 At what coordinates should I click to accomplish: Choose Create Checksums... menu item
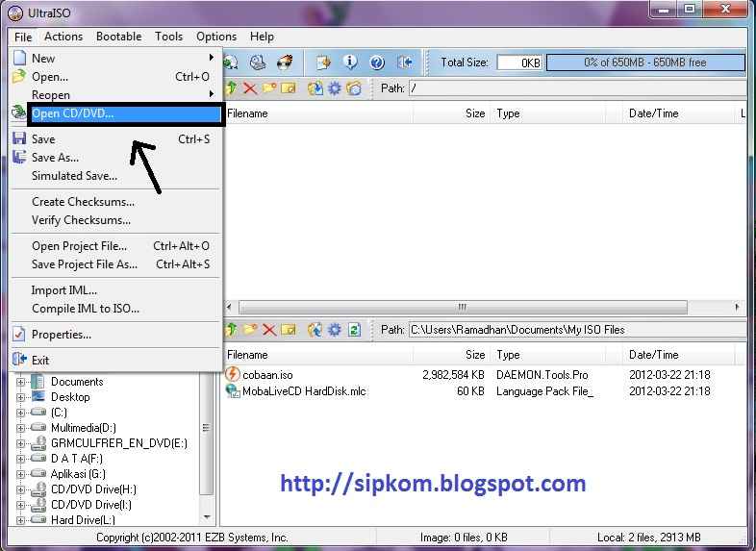[115, 202]
